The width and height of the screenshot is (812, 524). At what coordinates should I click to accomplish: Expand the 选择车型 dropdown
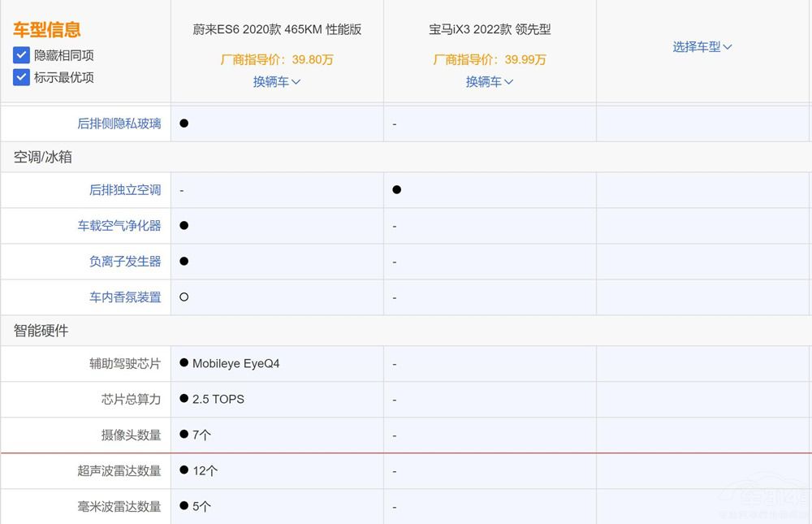(x=702, y=47)
